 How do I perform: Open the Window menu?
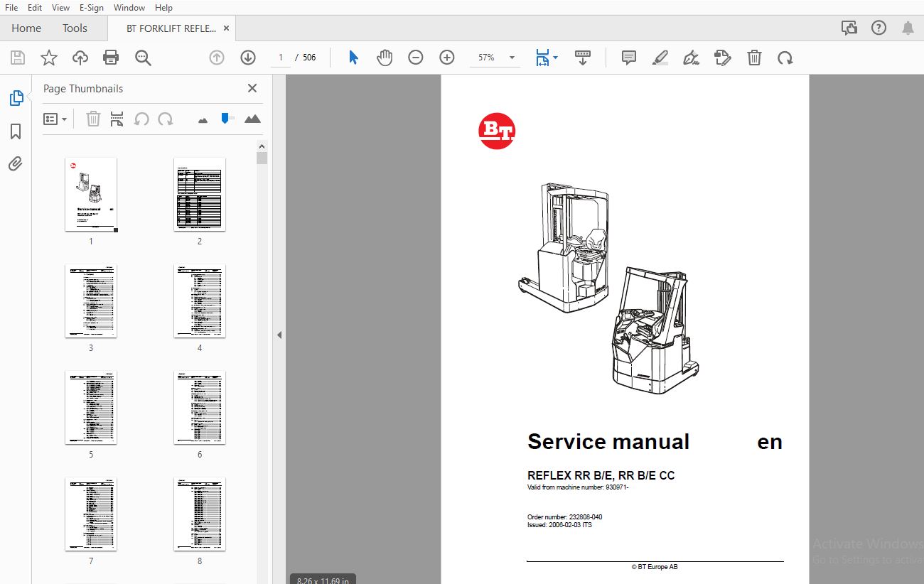coord(129,7)
